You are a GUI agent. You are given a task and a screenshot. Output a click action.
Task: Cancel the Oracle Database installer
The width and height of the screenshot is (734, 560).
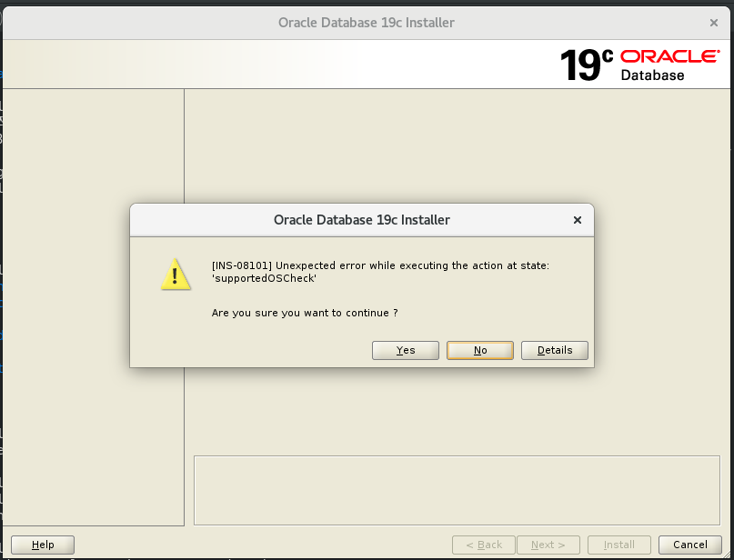(690, 545)
